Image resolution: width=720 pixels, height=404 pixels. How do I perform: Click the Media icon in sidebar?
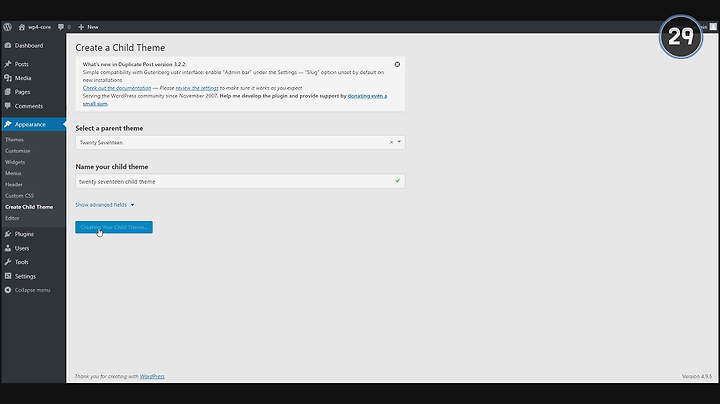(x=8, y=78)
